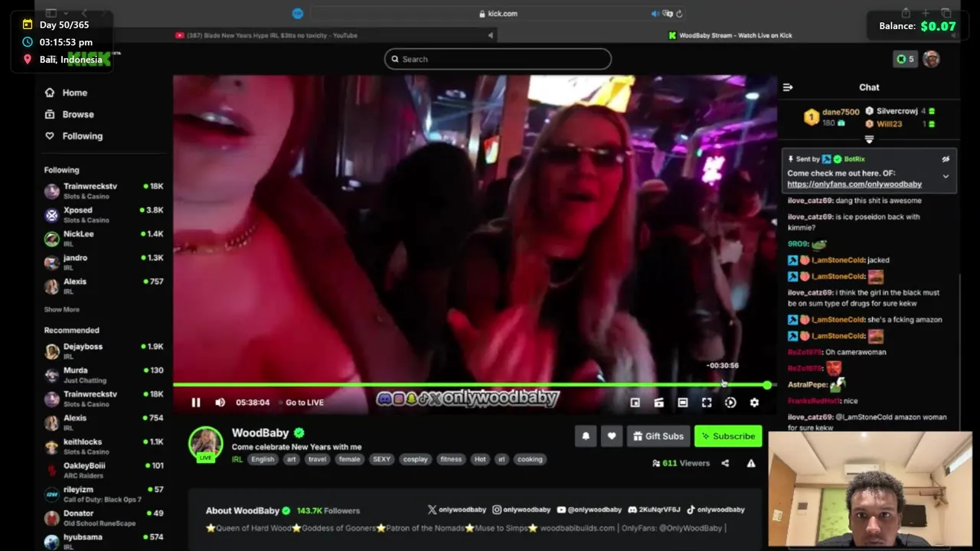980x551 pixels.
Task: Click the Search input field
Action: pyautogui.click(x=498, y=59)
